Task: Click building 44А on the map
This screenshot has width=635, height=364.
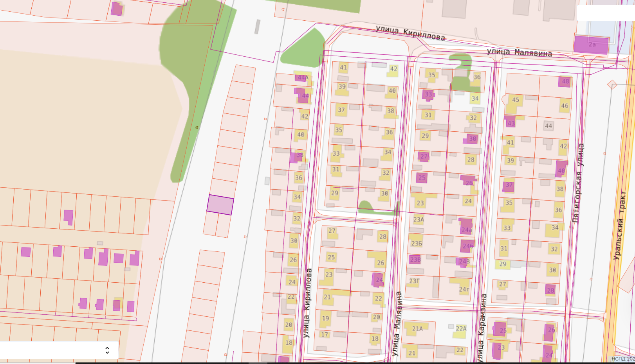Action: (x=303, y=77)
